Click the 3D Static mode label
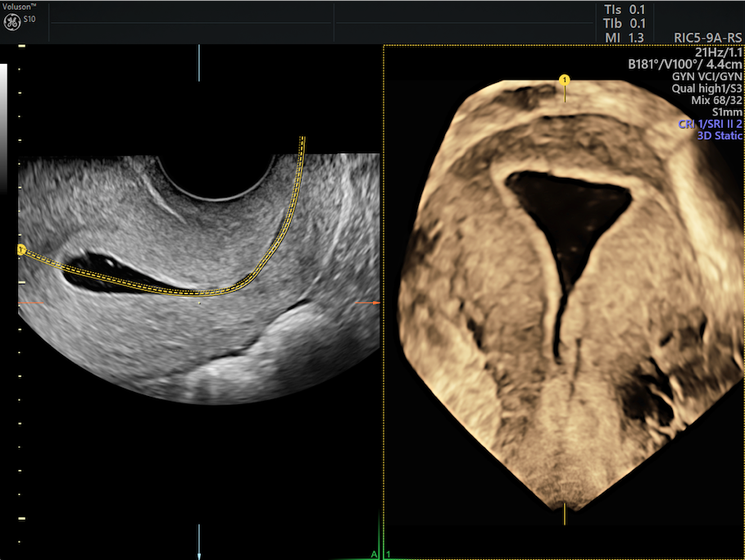745x560 pixels. pyautogui.click(x=718, y=136)
